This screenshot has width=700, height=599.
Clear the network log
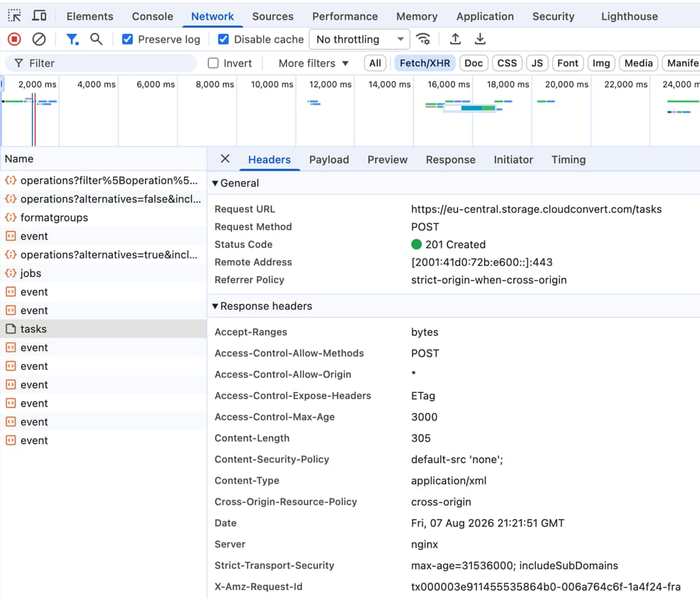[x=39, y=39]
